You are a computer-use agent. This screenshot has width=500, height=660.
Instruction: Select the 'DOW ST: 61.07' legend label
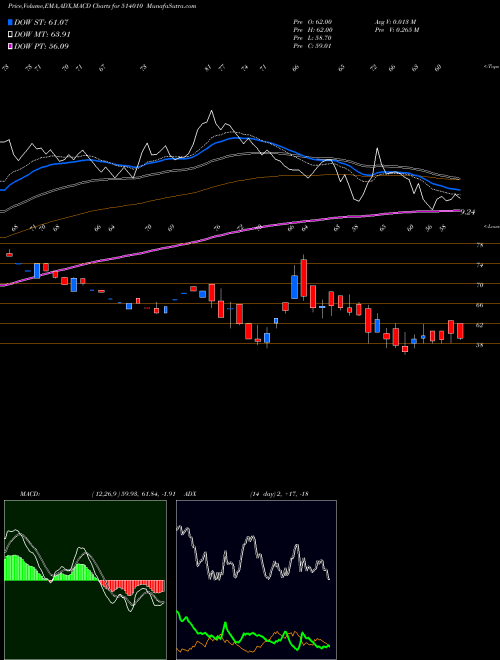tap(41, 22)
